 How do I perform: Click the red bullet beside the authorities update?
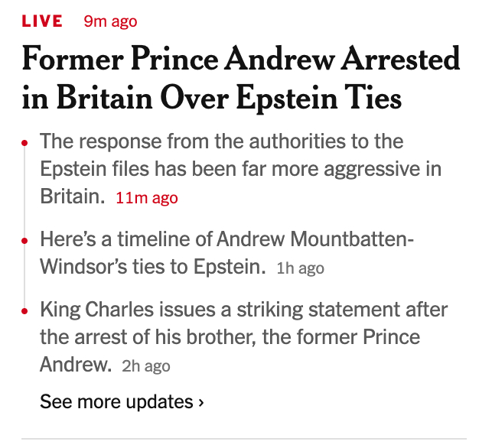click(25, 143)
